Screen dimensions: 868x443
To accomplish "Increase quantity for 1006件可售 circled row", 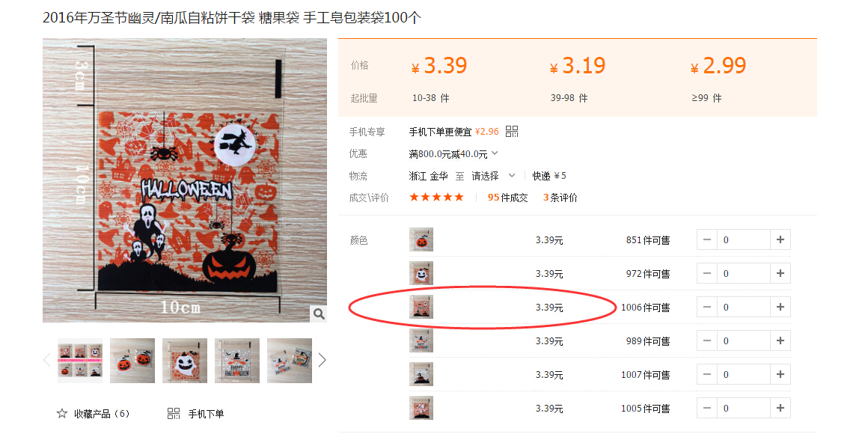I will [780, 308].
